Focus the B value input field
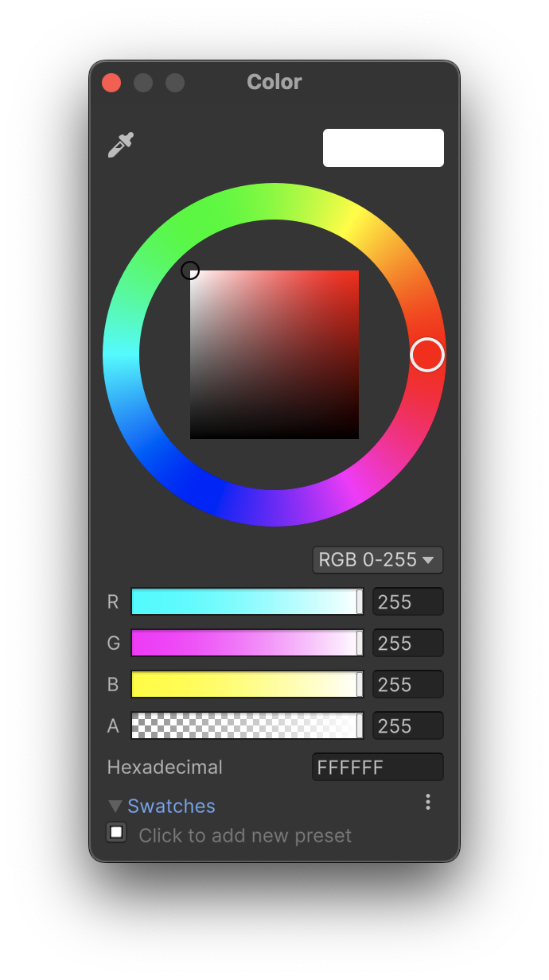 (x=408, y=684)
